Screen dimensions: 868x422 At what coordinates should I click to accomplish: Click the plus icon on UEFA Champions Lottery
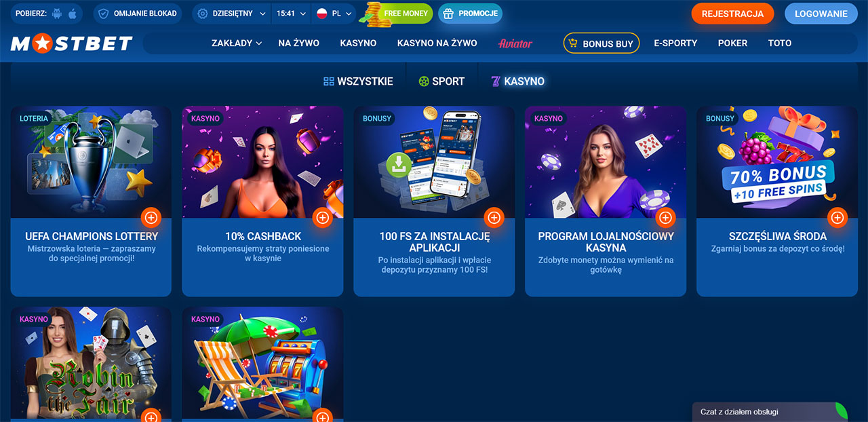[x=151, y=218]
